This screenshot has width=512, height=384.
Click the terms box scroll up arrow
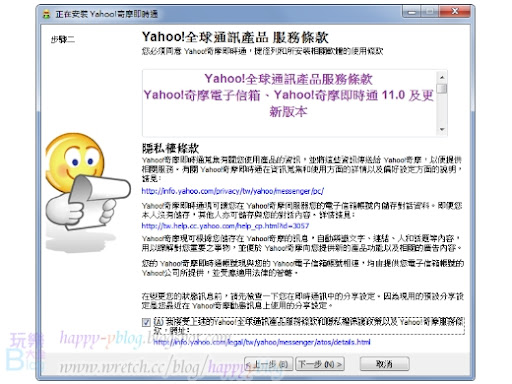tap(442, 77)
